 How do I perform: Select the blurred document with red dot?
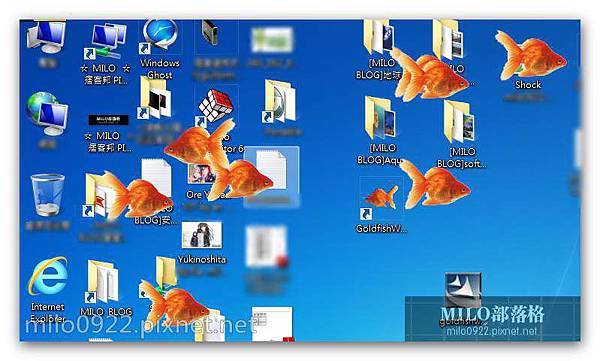267,247
